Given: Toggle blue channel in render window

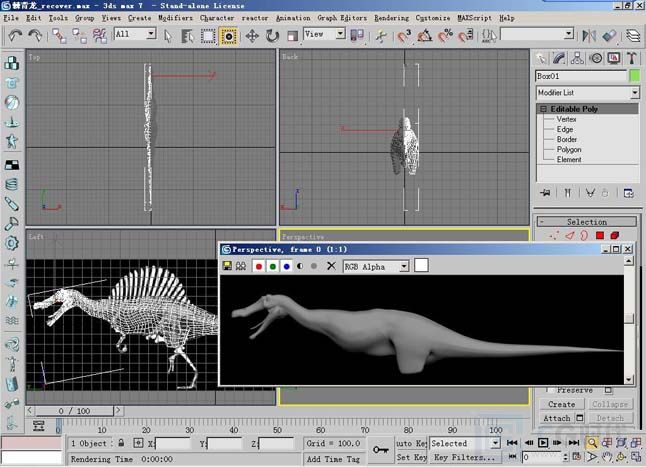Looking at the screenshot, I should (x=287, y=266).
